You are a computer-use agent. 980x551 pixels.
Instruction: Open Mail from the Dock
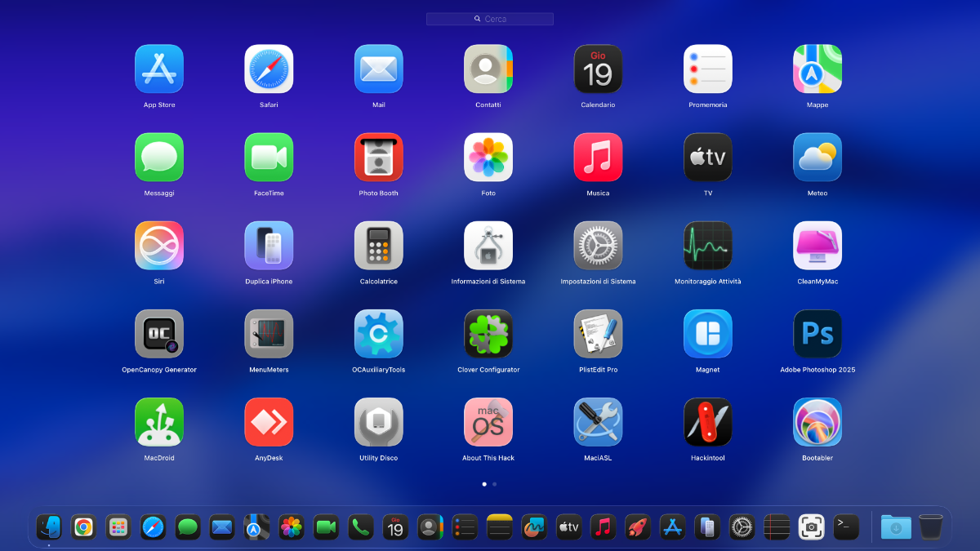point(222,527)
